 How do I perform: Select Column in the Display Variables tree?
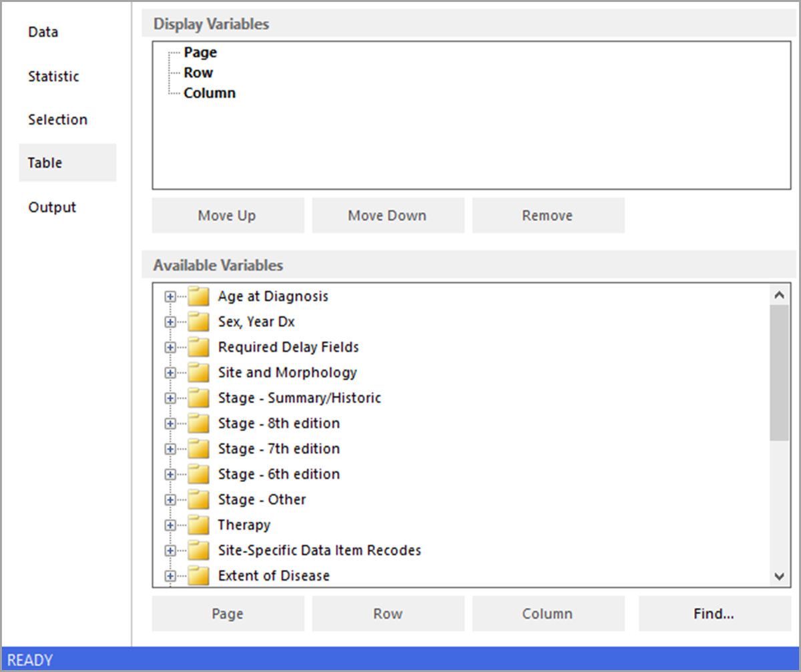point(210,93)
